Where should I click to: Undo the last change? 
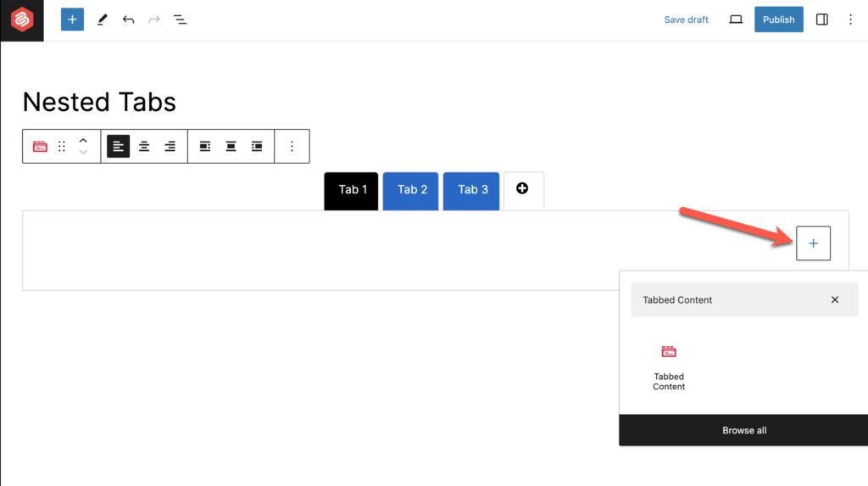coord(129,20)
